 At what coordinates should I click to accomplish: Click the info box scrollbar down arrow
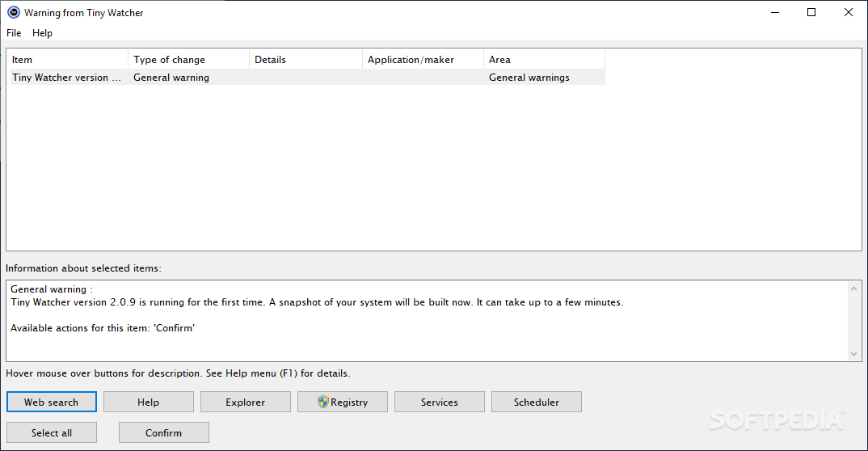[x=853, y=353]
